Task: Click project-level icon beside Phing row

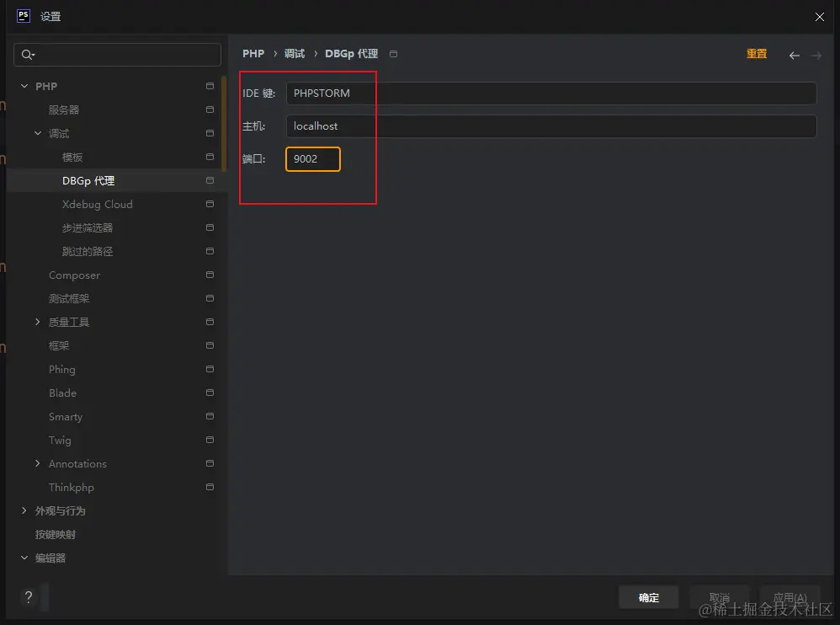Action: (x=210, y=369)
